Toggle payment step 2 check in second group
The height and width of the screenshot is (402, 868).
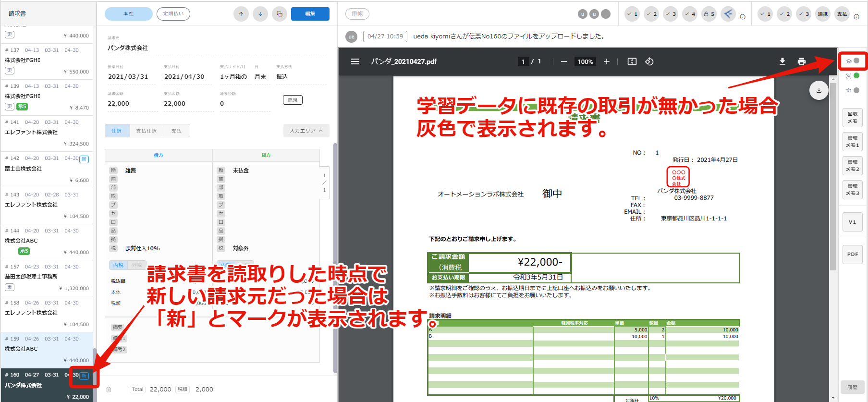click(784, 14)
